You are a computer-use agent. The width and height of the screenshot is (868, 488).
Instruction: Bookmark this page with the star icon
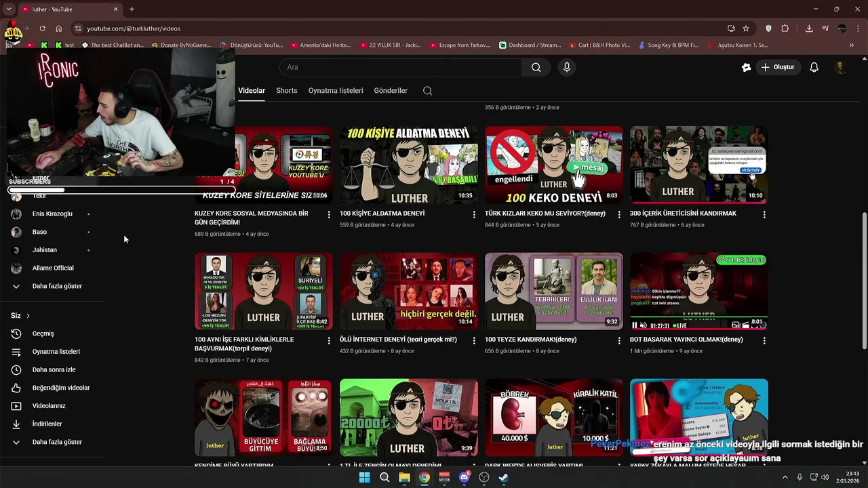(x=746, y=28)
